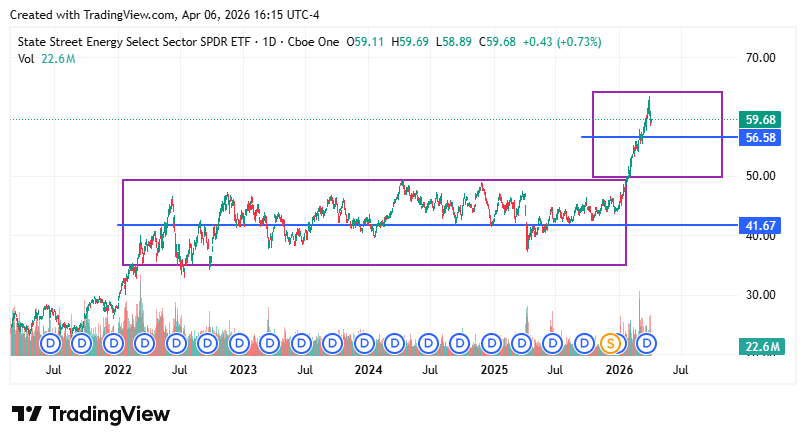Click the close value C59.68 in the header
The image size is (806, 444).
[x=497, y=42]
